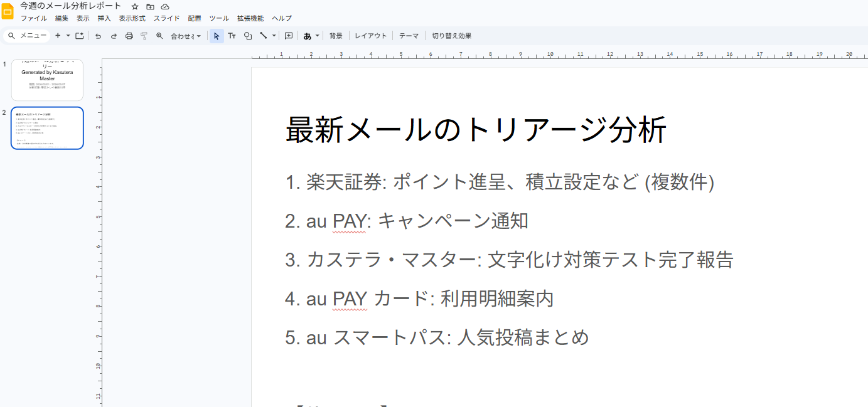Screen dimensions: 868x407
Task: Select the paint format roller icon
Action: pos(144,36)
